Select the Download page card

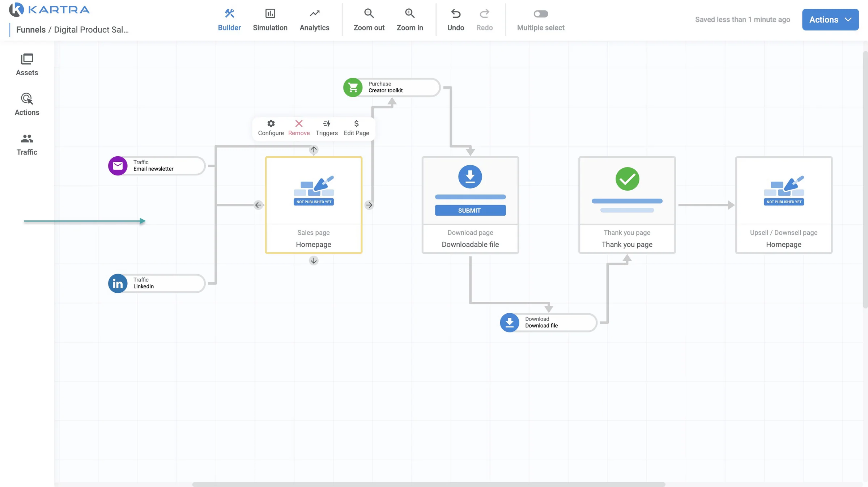pyautogui.click(x=470, y=205)
